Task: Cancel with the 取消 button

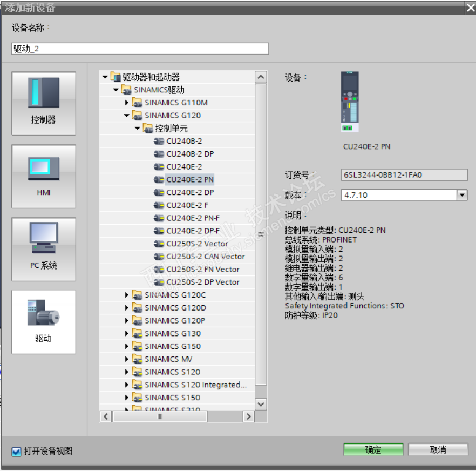Action: coord(438,450)
